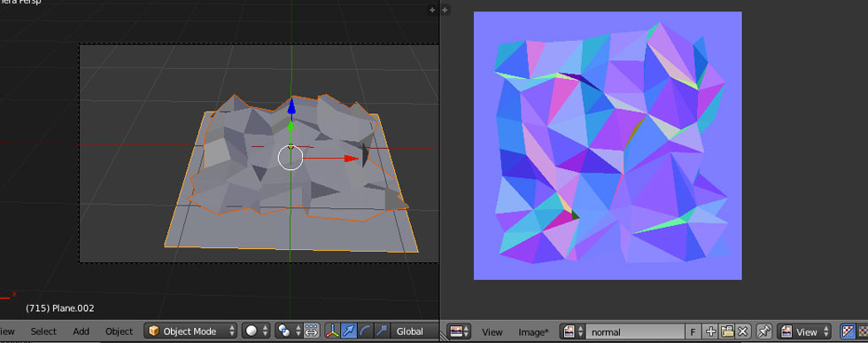Enable the translate manipulator arrow icon
Screen dimensions: 868x343
coord(348,331)
